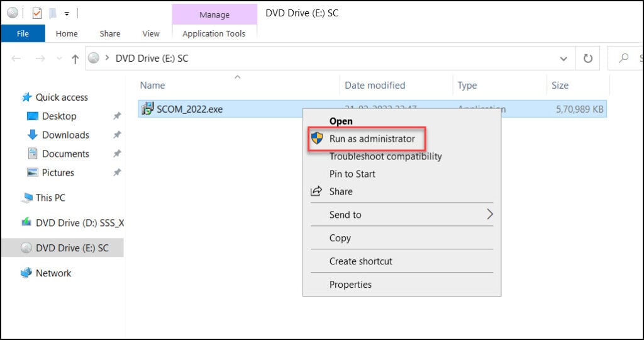This screenshot has width=644, height=340.
Task: Open Downloads in navigation pane
Action: coord(65,135)
